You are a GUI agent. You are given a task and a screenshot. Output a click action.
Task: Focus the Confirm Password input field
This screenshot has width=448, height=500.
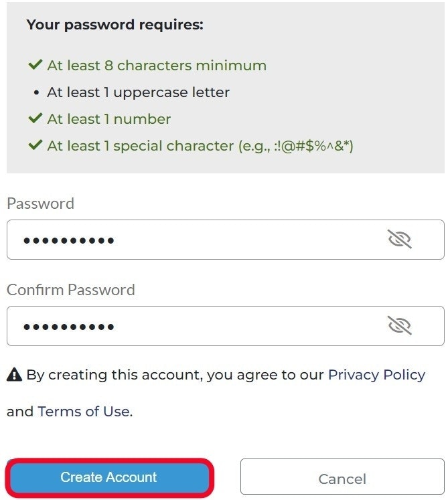201,326
